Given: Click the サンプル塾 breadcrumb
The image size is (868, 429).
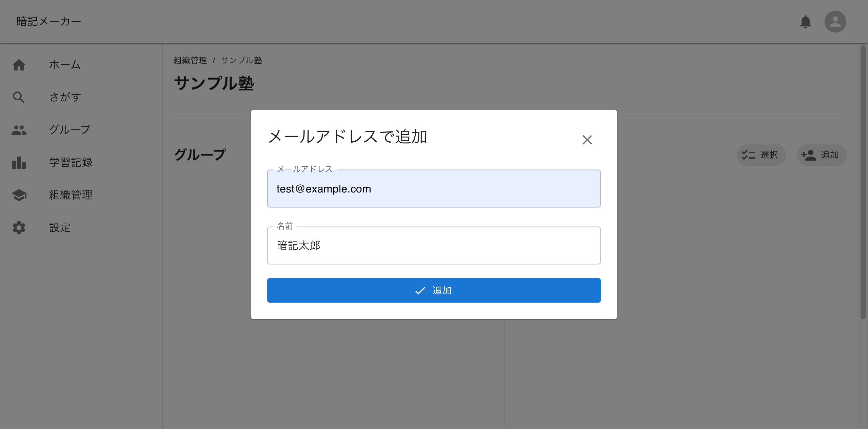Looking at the screenshot, I should tap(241, 60).
